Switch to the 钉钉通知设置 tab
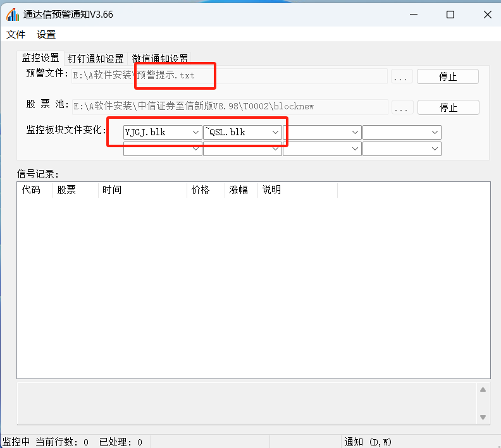The image size is (501, 448). (96, 59)
